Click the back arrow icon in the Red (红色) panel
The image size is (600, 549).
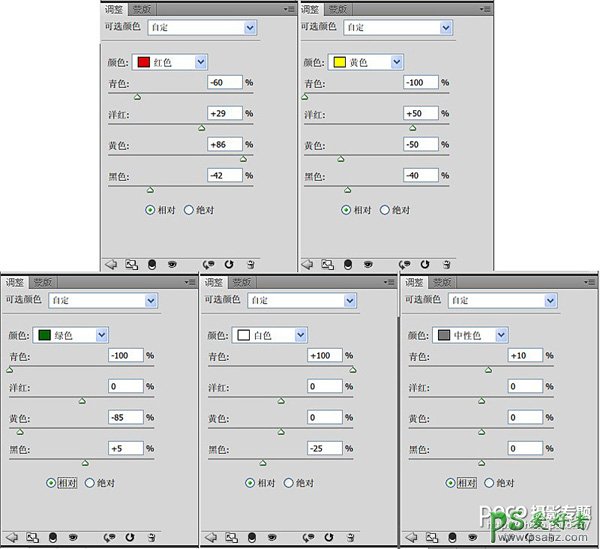[111, 264]
